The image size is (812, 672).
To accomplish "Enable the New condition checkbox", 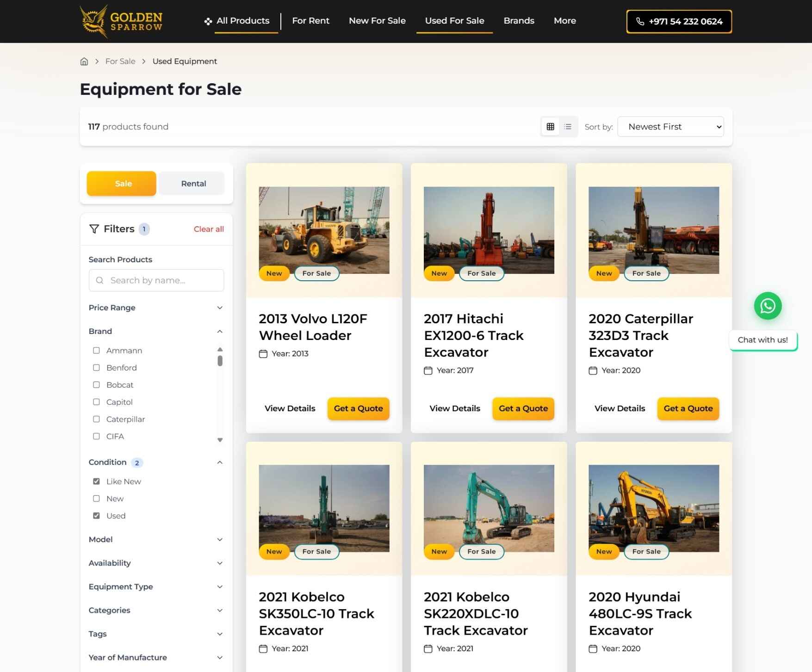I will (96, 499).
